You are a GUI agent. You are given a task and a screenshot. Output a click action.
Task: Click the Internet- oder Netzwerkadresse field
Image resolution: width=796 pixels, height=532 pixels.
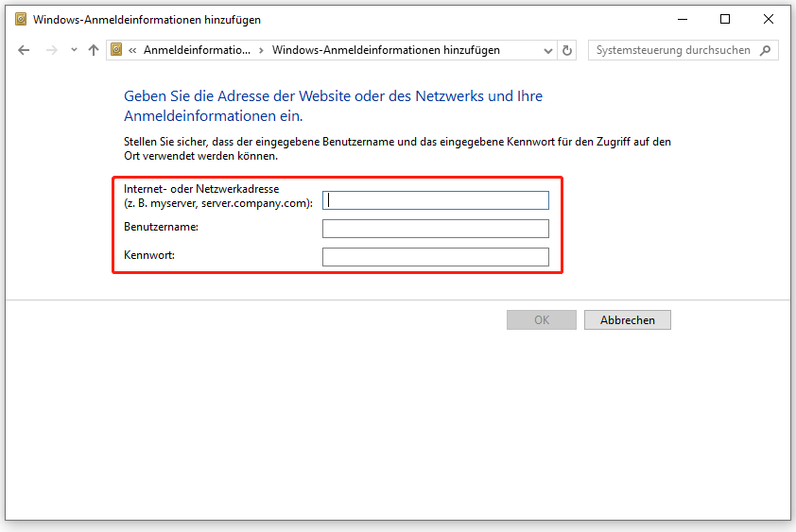pos(436,200)
